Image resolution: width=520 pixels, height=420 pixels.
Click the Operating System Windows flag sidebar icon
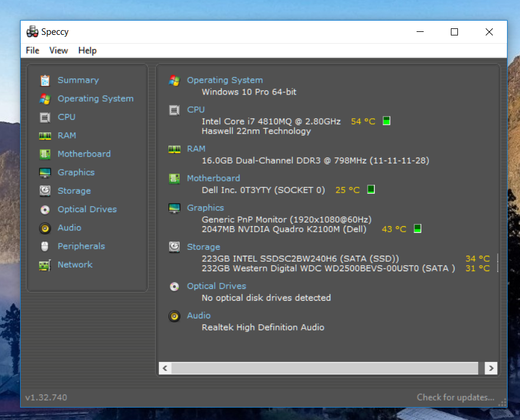pyautogui.click(x=45, y=99)
